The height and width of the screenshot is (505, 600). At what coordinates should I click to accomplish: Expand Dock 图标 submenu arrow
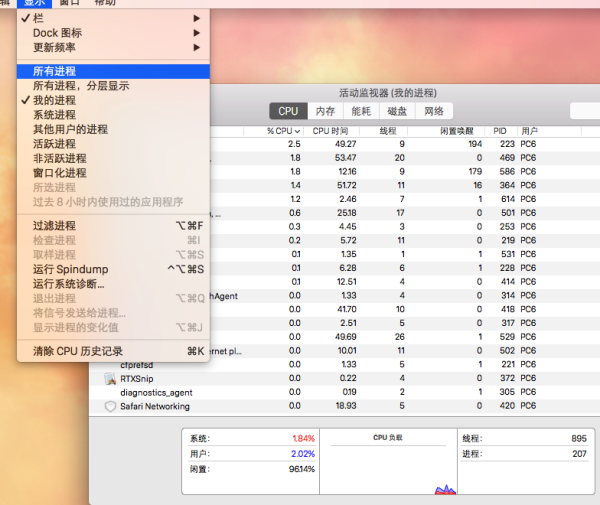click(197, 33)
